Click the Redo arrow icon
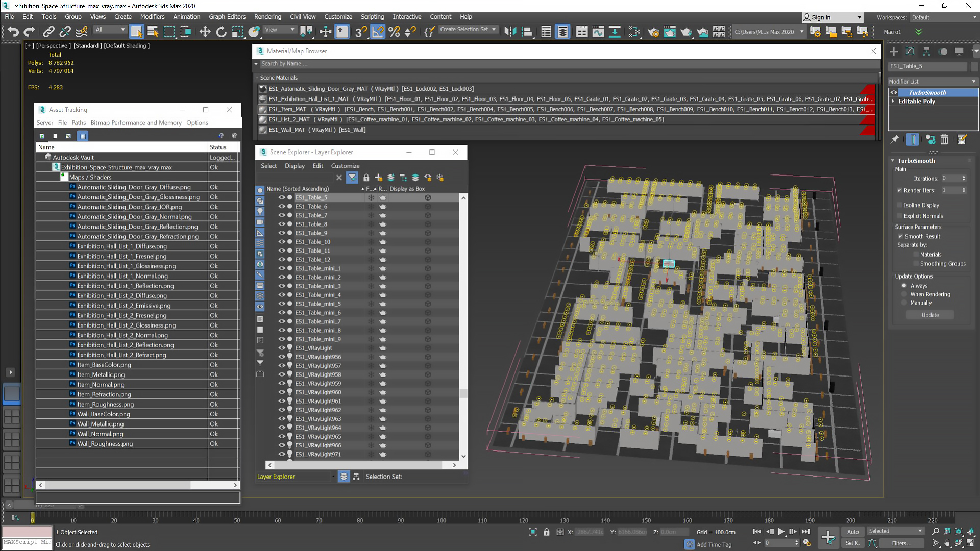Screen dimensions: 980x551 pyautogui.click(x=29, y=32)
